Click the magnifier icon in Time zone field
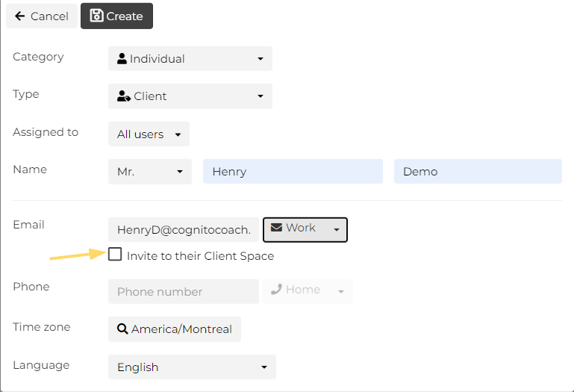The width and height of the screenshot is (574, 392). click(122, 329)
